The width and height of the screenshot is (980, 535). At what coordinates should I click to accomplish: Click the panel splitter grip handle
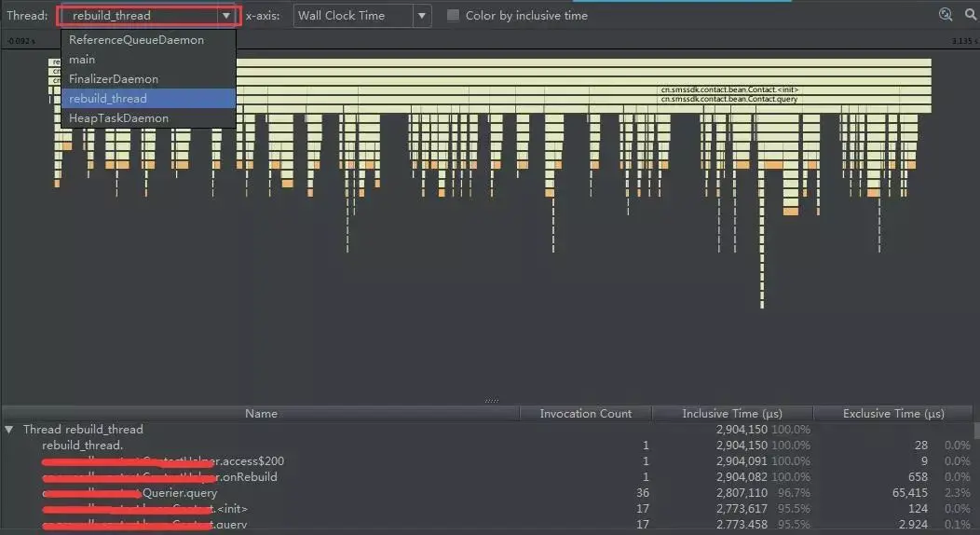coord(492,401)
